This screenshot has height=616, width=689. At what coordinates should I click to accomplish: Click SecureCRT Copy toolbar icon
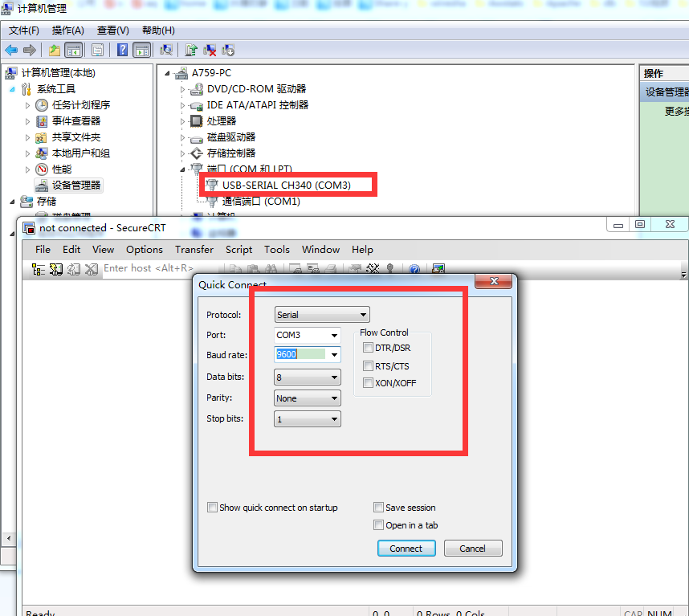[x=235, y=268]
